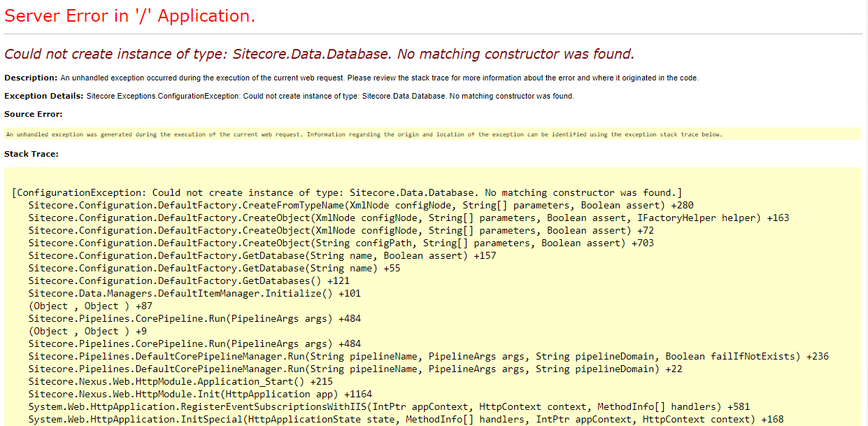Select the CreateObject IFactoryHelper helper +163 line

click(408, 218)
